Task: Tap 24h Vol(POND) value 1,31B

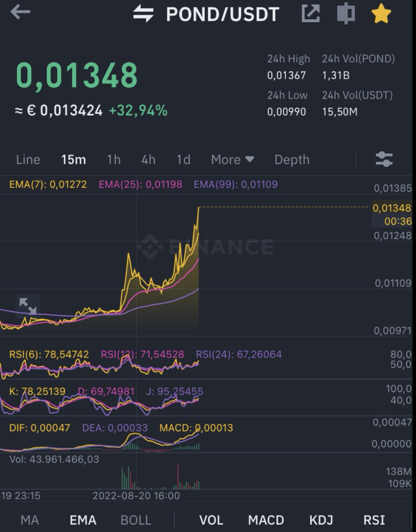Action: click(x=336, y=75)
